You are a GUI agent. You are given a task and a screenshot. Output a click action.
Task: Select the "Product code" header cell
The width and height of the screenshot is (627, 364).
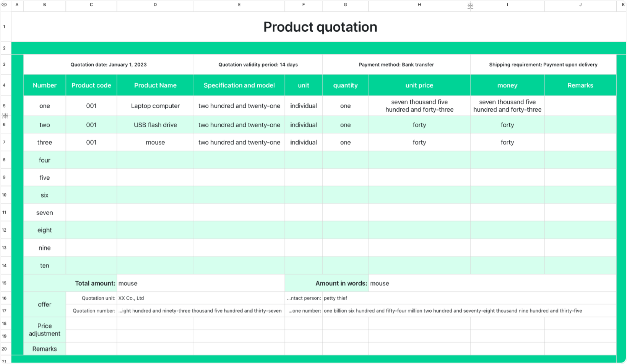(91, 85)
